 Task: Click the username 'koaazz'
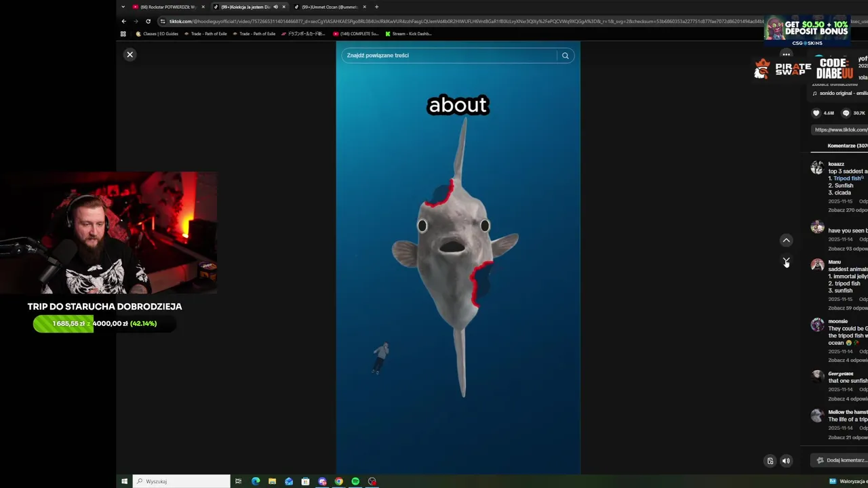tap(836, 164)
